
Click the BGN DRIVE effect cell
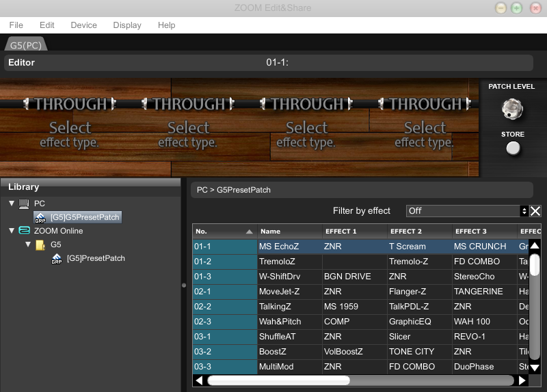(354, 277)
